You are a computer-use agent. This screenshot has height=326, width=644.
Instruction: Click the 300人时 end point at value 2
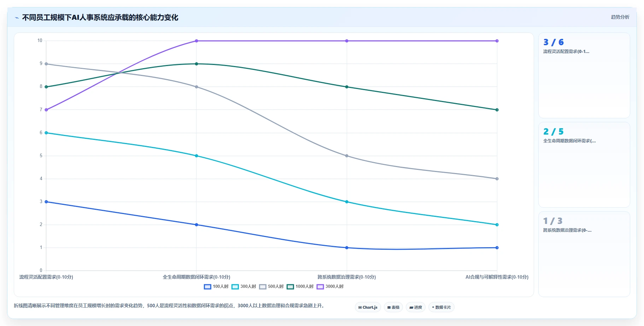tap(497, 225)
